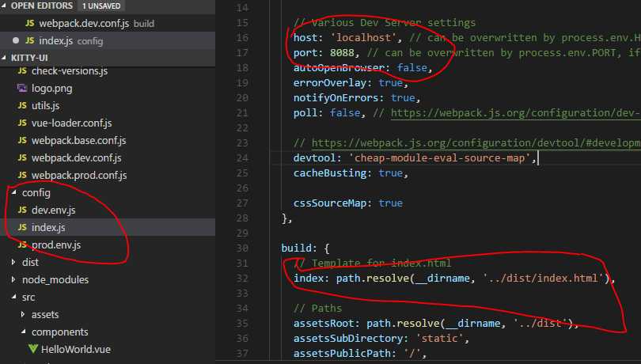Collapse the Open Editors section

click(x=6, y=6)
